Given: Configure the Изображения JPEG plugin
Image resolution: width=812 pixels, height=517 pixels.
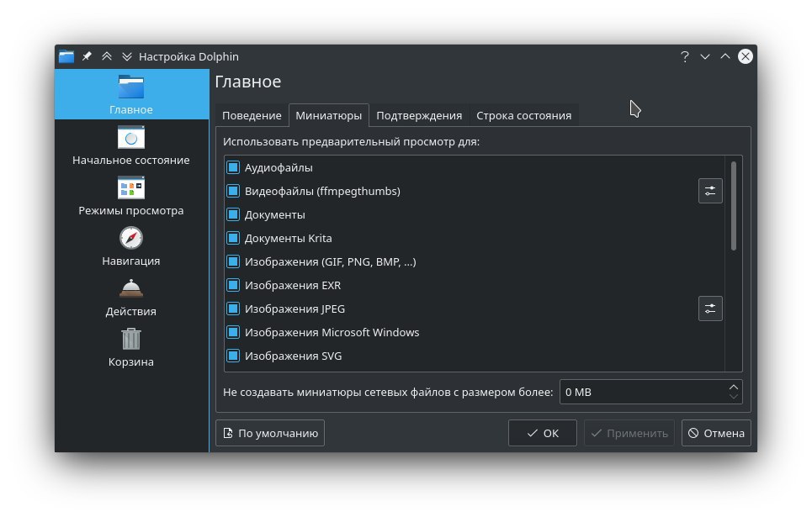Looking at the screenshot, I should 710,309.
